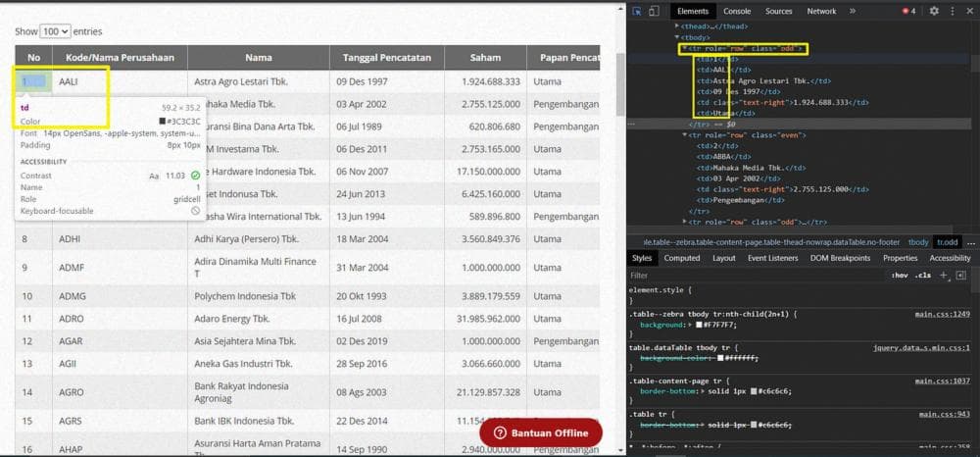Select the AALI code cell

[120, 81]
